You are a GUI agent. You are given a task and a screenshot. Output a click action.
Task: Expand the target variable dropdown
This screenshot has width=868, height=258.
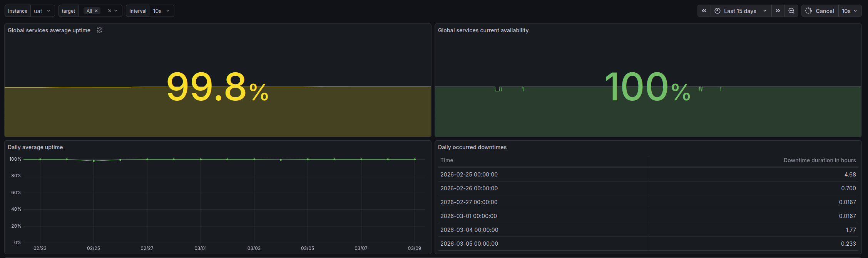(x=116, y=11)
